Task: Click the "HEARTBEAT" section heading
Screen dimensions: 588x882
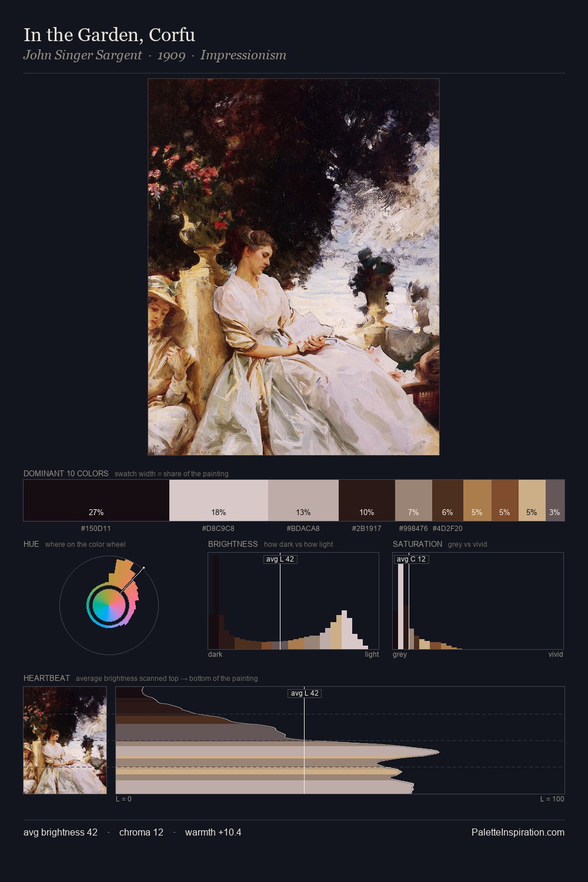Action: (x=46, y=678)
